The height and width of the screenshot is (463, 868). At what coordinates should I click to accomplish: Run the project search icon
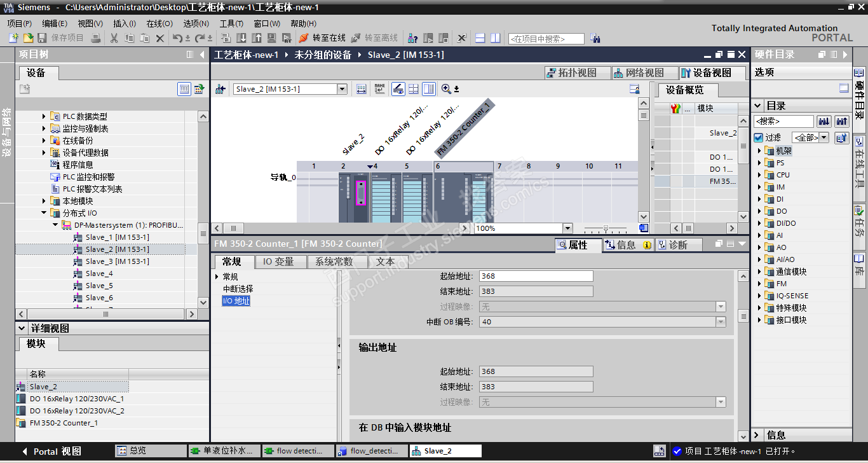click(595, 39)
